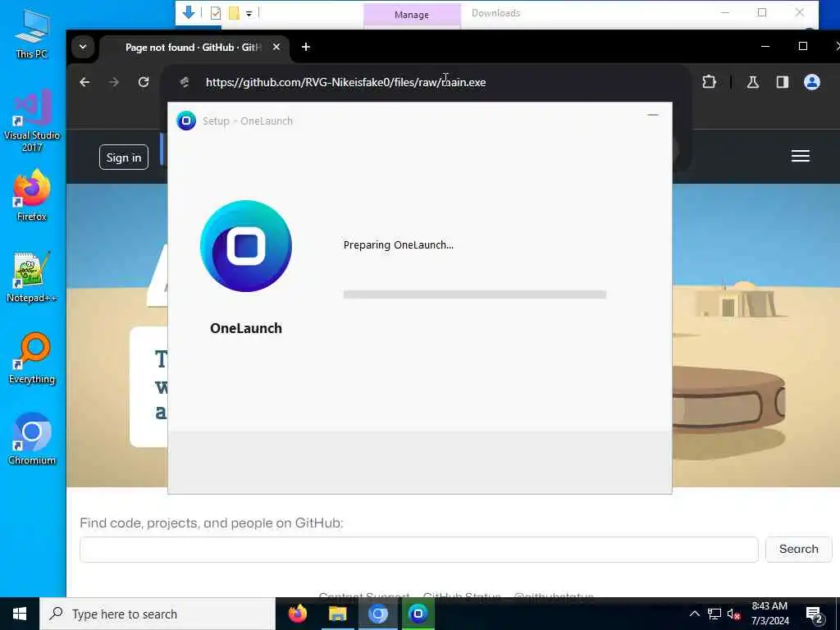Open This PC desktop icon

coord(32,34)
